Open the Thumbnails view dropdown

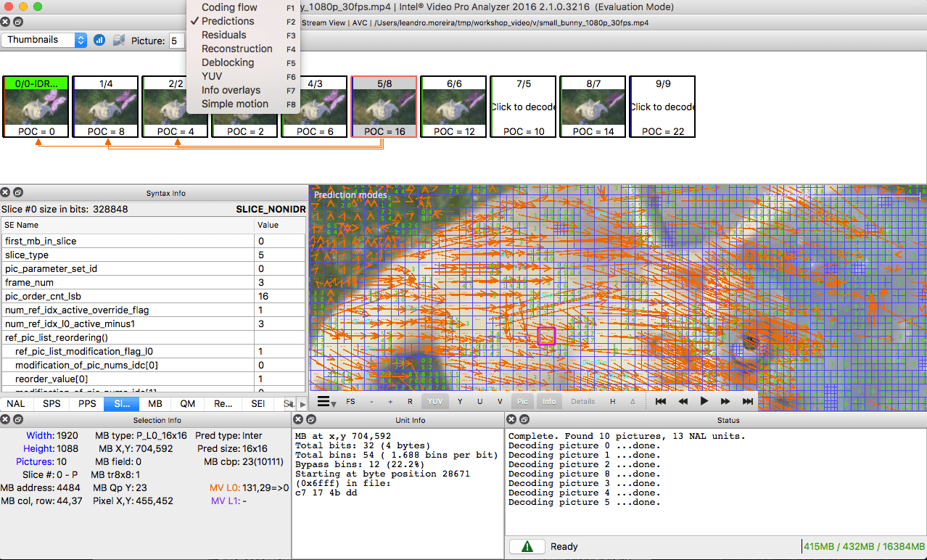point(44,41)
